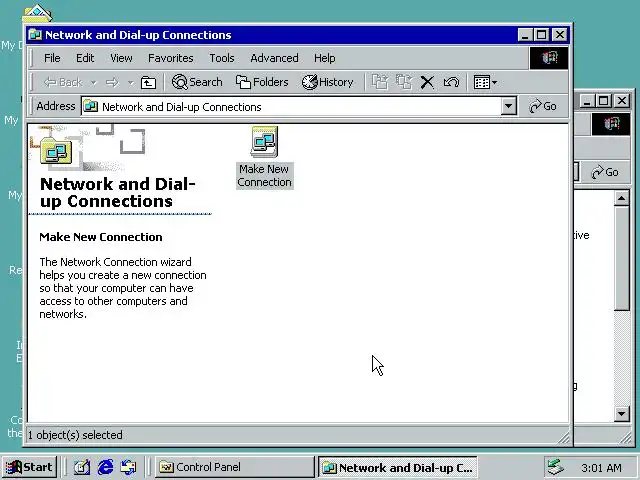Open the Help menu
The width and height of the screenshot is (640, 480).
(324, 58)
